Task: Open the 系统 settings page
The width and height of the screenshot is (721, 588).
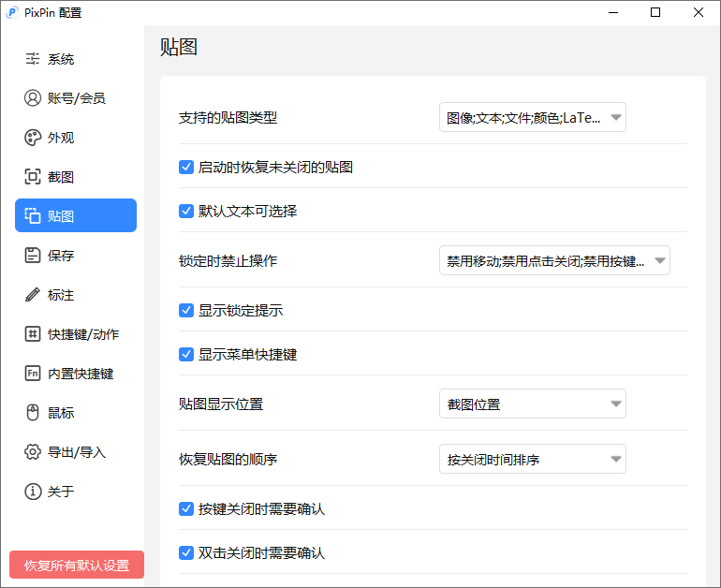Action: coord(76,59)
